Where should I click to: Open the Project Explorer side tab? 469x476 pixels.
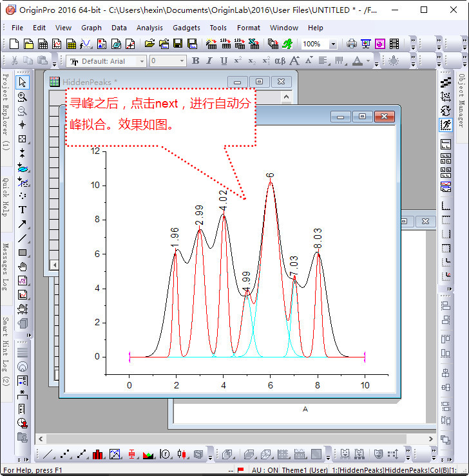point(5,113)
